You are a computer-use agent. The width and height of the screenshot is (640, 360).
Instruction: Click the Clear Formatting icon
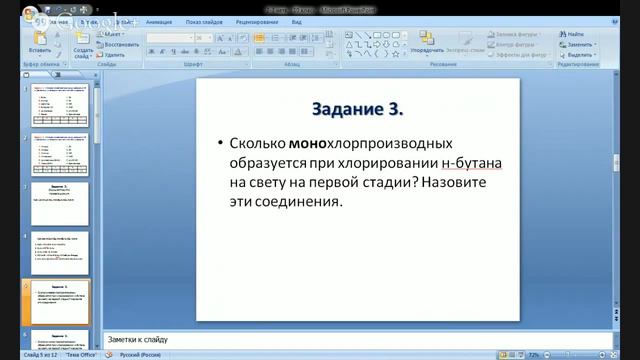[243, 38]
